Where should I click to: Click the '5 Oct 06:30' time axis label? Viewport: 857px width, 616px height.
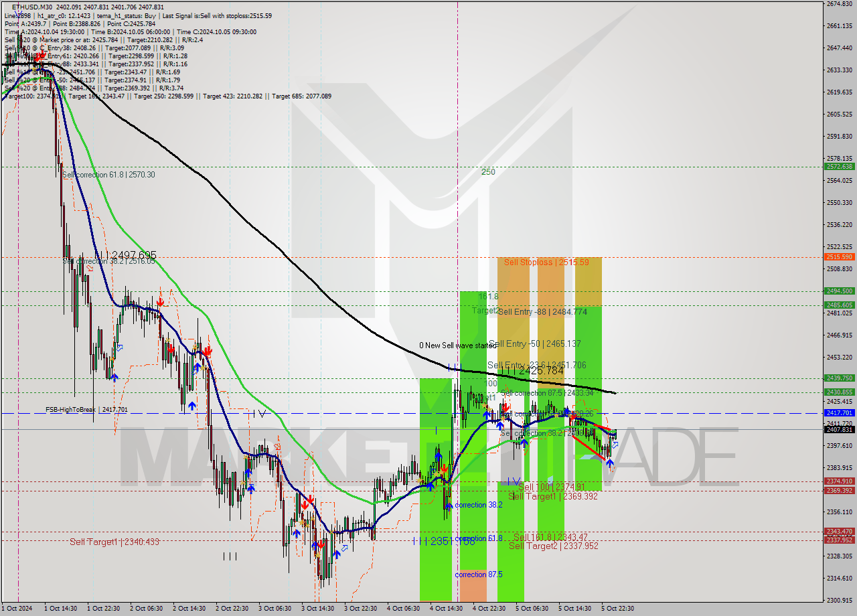click(532, 609)
